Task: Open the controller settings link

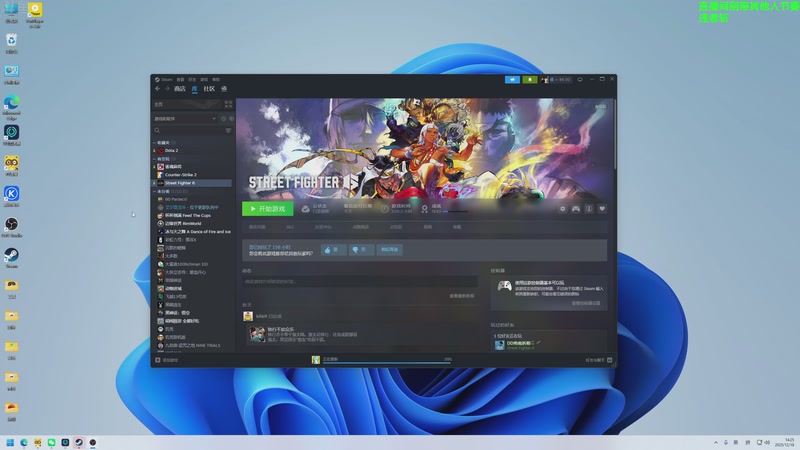Action: (586, 303)
